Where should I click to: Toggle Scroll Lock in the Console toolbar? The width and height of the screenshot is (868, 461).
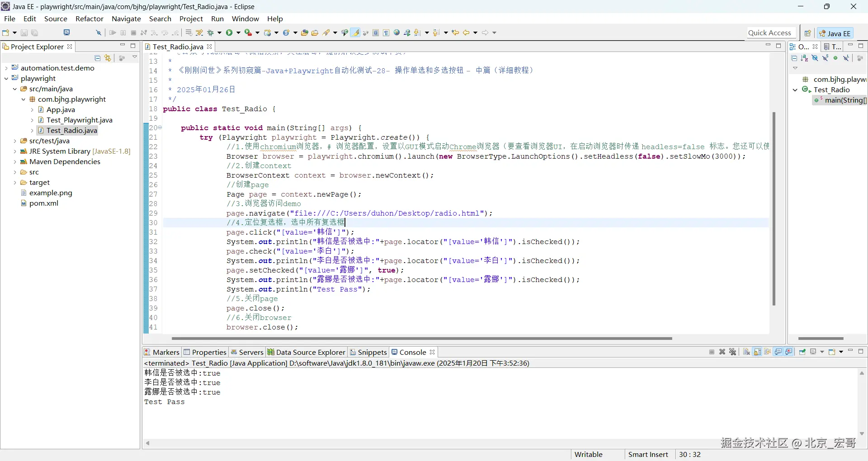(757, 352)
